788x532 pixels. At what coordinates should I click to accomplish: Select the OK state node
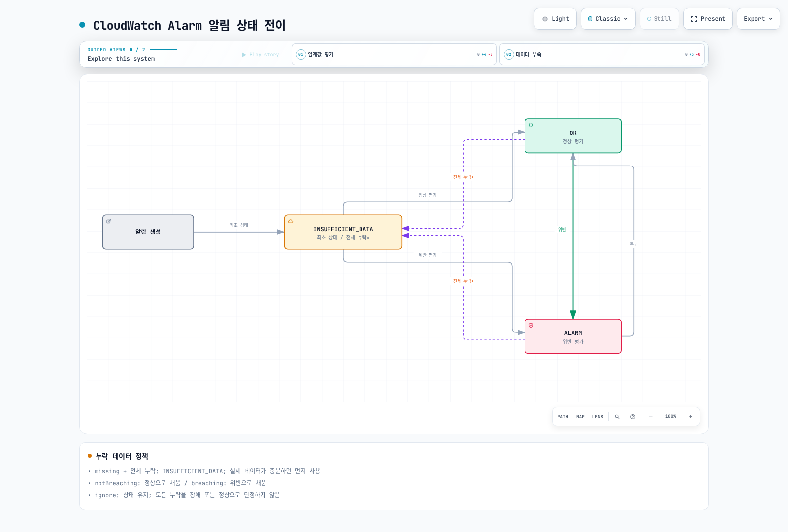tap(573, 136)
